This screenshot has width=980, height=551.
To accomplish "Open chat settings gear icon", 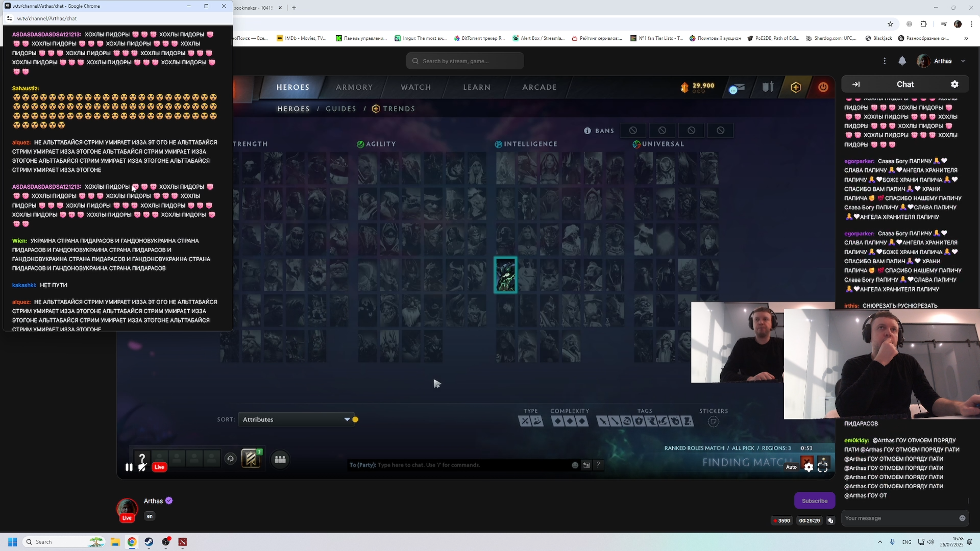I will coord(954,84).
